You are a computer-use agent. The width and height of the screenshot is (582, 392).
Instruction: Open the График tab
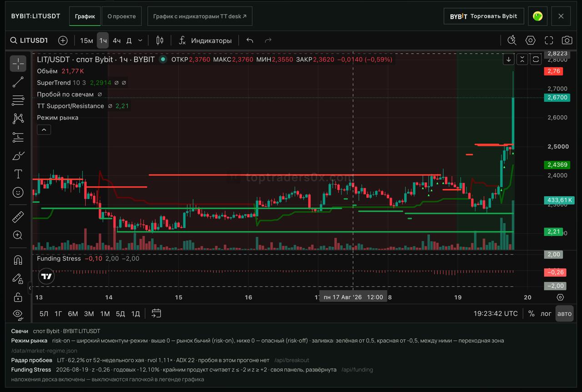point(85,16)
